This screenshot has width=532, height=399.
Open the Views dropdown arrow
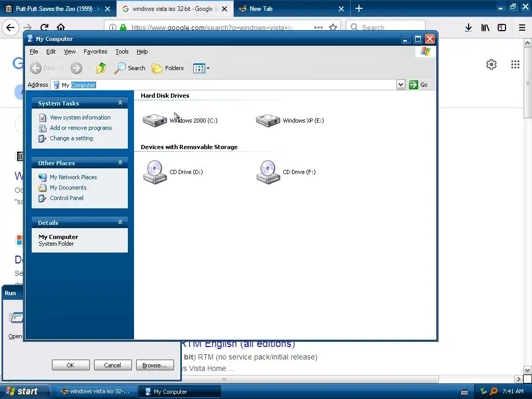208,68
